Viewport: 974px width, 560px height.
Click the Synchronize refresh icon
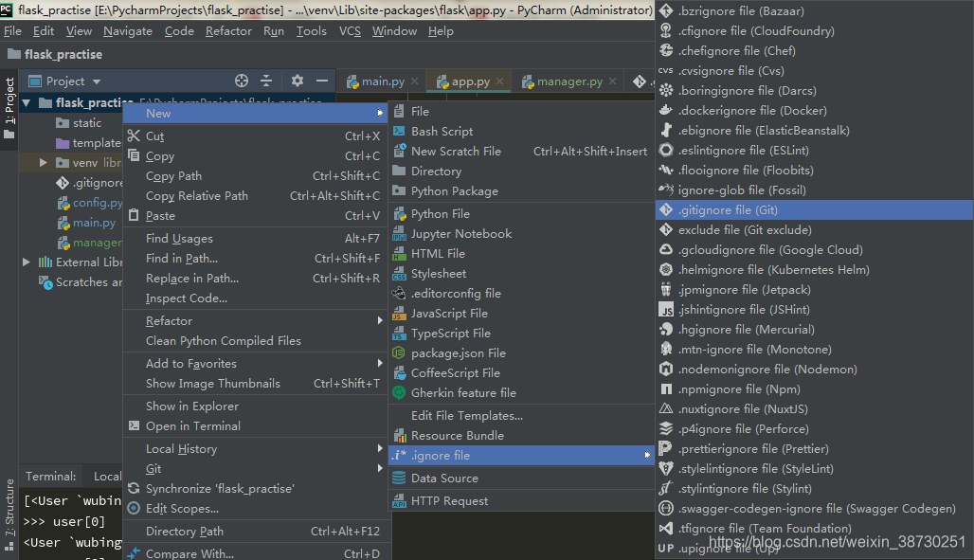(x=134, y=489)
